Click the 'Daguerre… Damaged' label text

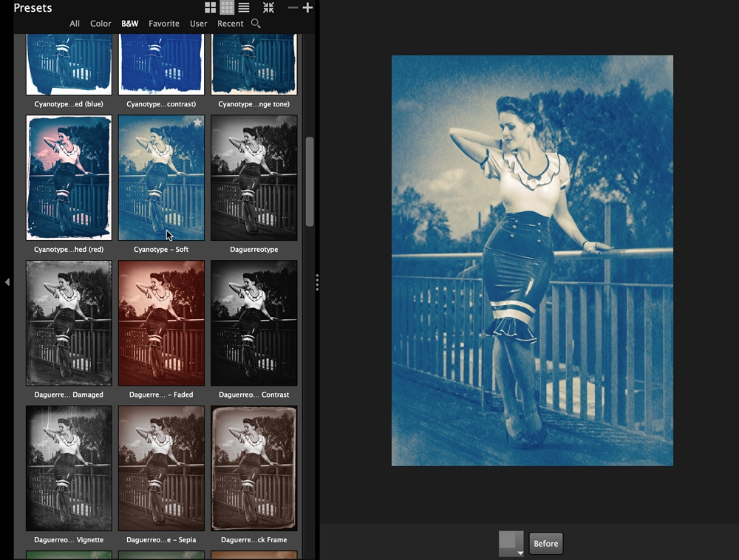coord(69,395)
